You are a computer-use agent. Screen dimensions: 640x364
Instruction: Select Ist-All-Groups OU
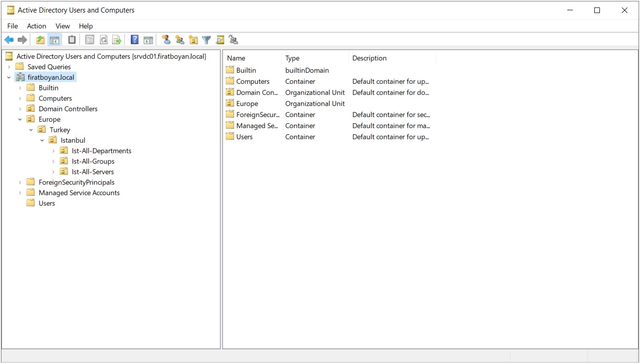(93, 161)
